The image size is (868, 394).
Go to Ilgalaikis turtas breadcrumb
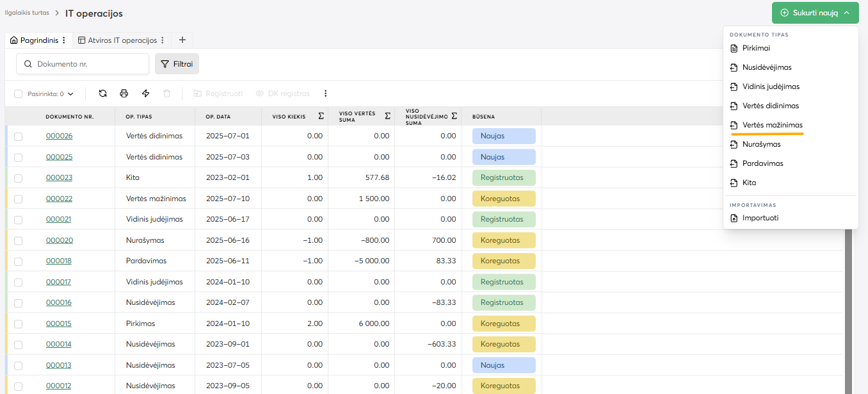[x=27, y=13]
